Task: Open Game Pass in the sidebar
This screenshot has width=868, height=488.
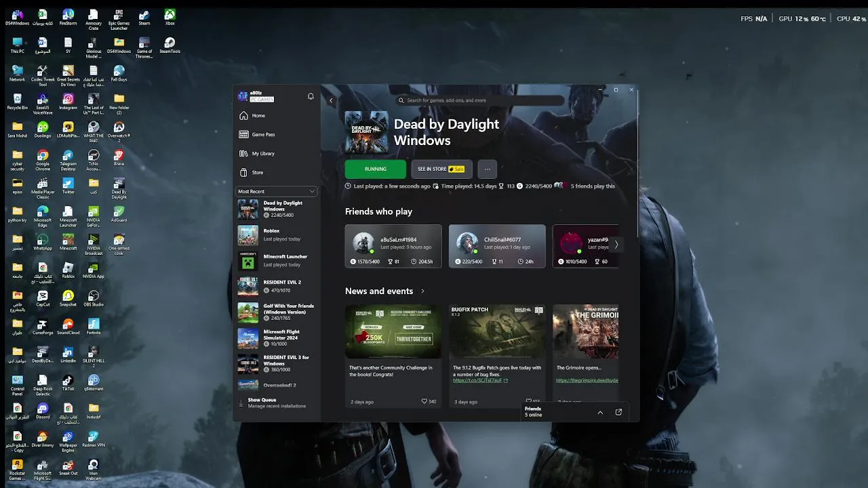Action: tap(277, 134)
